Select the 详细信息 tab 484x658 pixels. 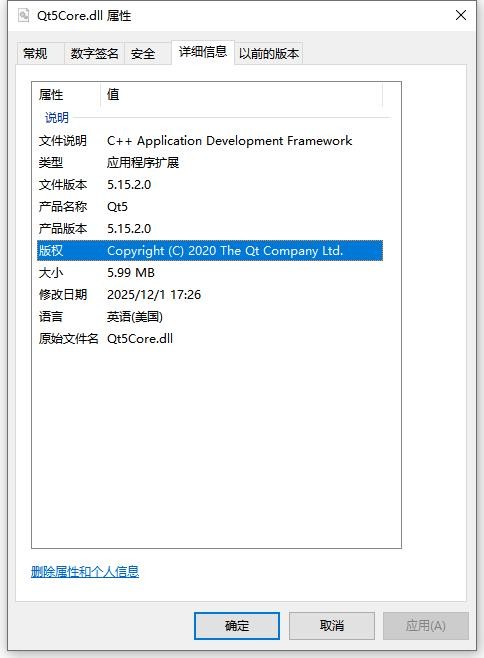203,52
